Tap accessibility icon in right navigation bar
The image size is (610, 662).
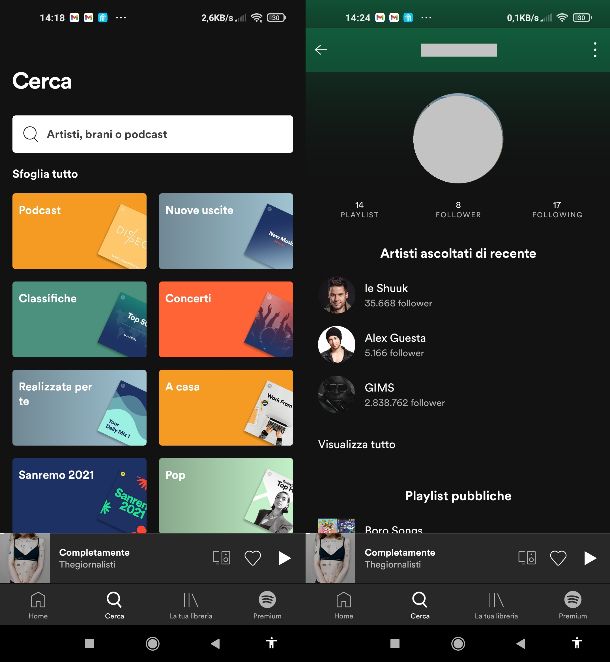(x=577, y=643)
